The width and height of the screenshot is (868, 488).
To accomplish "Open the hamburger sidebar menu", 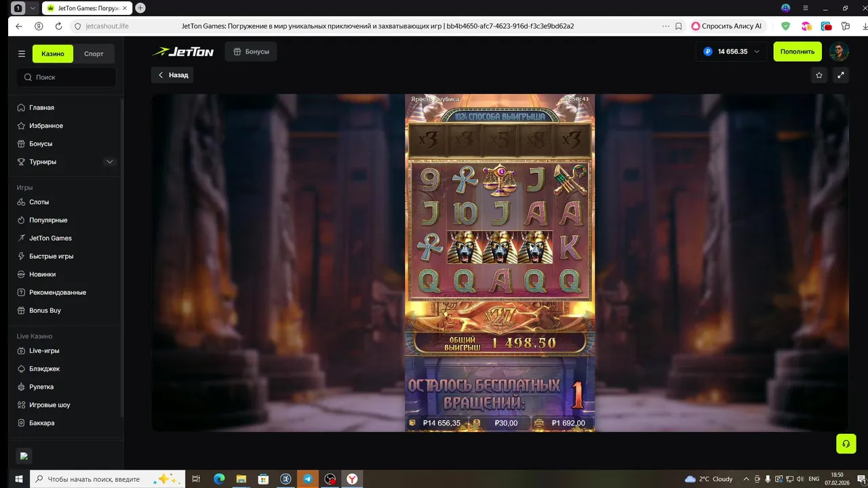I will (x=22, y=54).
